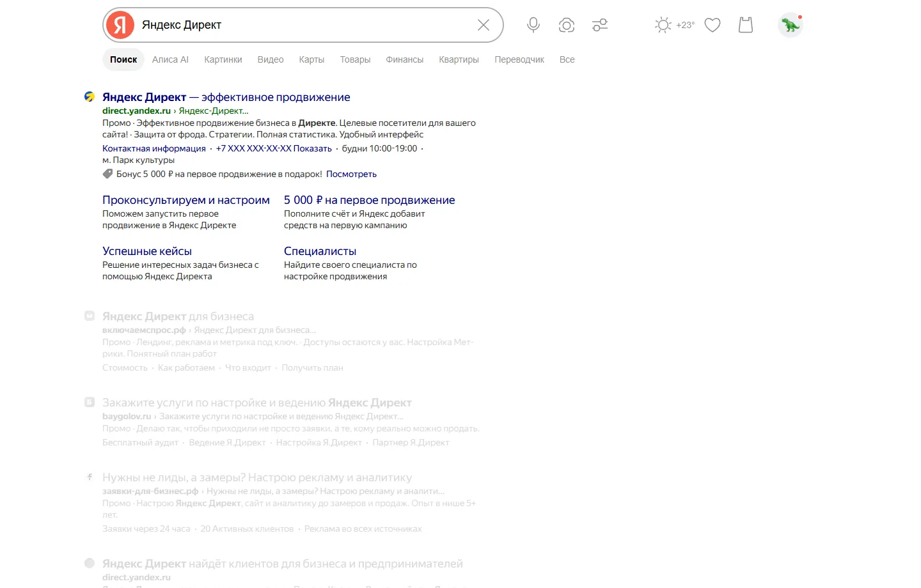Open the Успешные кейсы sitelink

(x=147, y=251)
